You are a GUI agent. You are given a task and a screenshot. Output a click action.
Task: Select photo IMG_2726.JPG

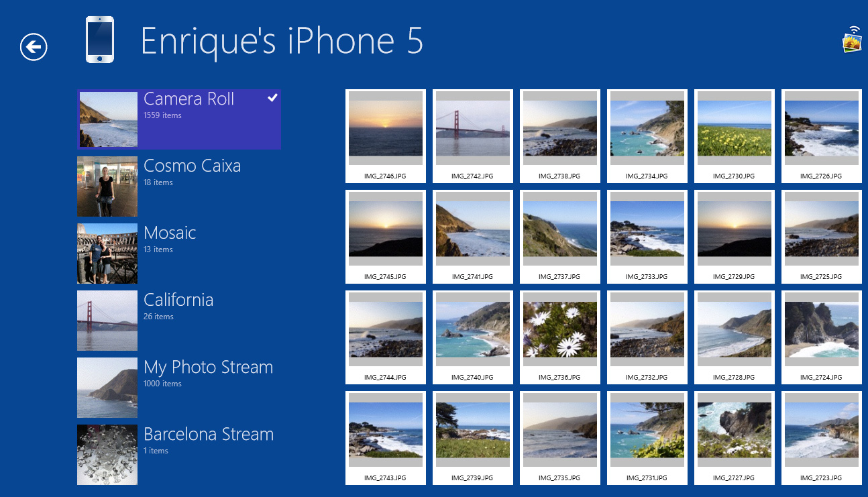coord(822,136)
